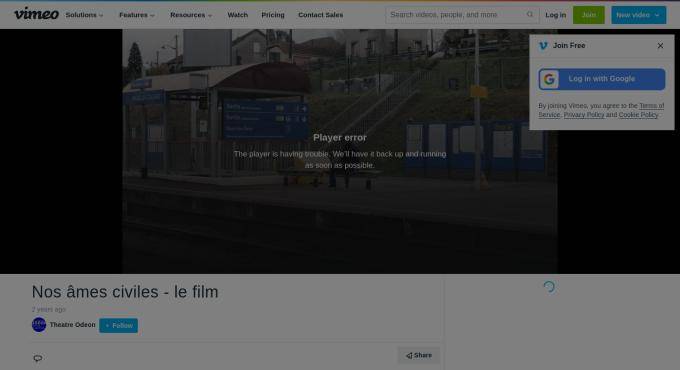Click the green Join button
This screenshot has height=370, width=680.
click(x=588, y=15)
